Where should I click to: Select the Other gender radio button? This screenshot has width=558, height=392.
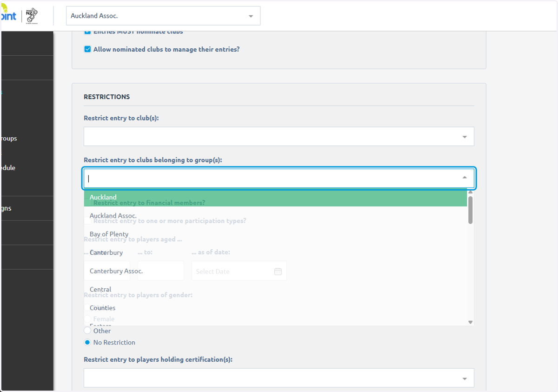pyautogui.click(x=87, y=331)
